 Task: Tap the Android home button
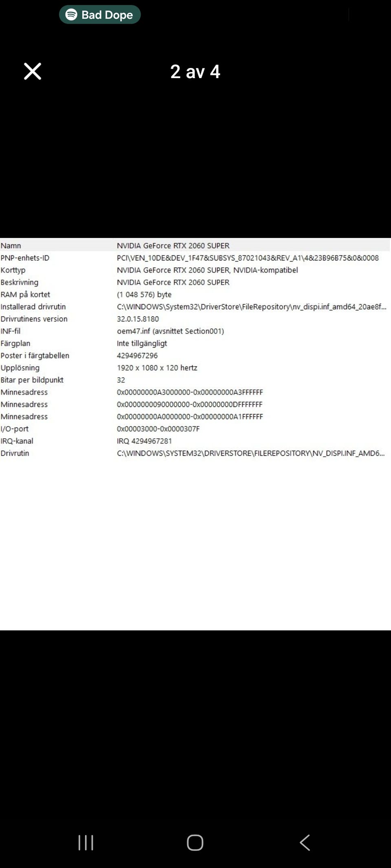[195, 842]
